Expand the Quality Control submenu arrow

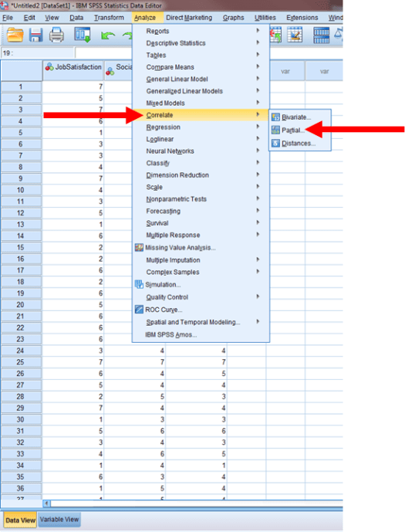tap(258, 296)
